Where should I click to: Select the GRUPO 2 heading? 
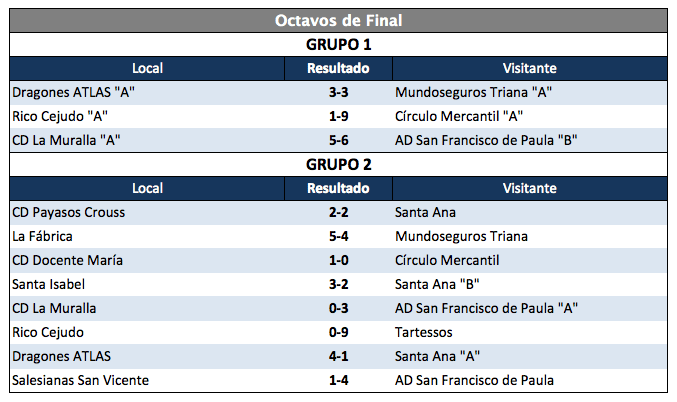pos(338,164)
